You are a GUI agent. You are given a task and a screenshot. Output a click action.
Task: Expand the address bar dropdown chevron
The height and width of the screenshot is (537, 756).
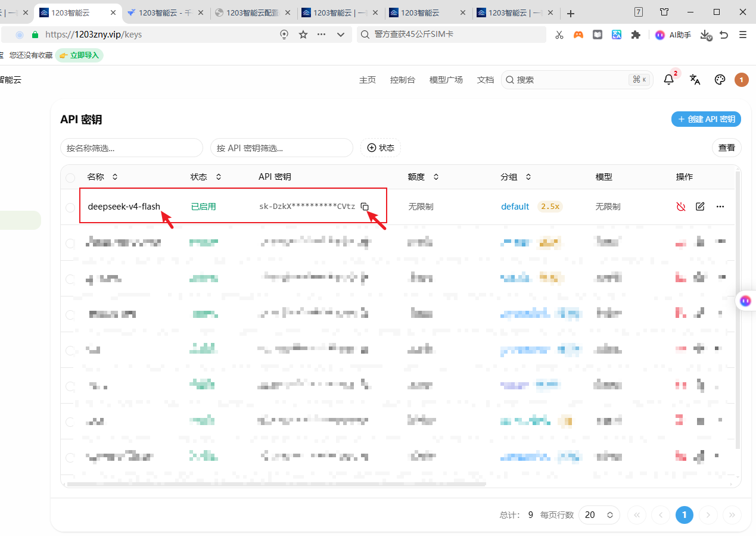tap(341, 35)
